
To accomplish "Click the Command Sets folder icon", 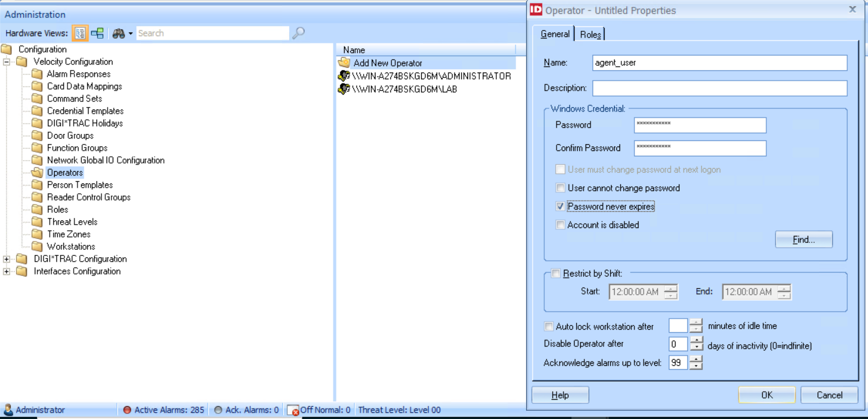I will tap(37, 98).
